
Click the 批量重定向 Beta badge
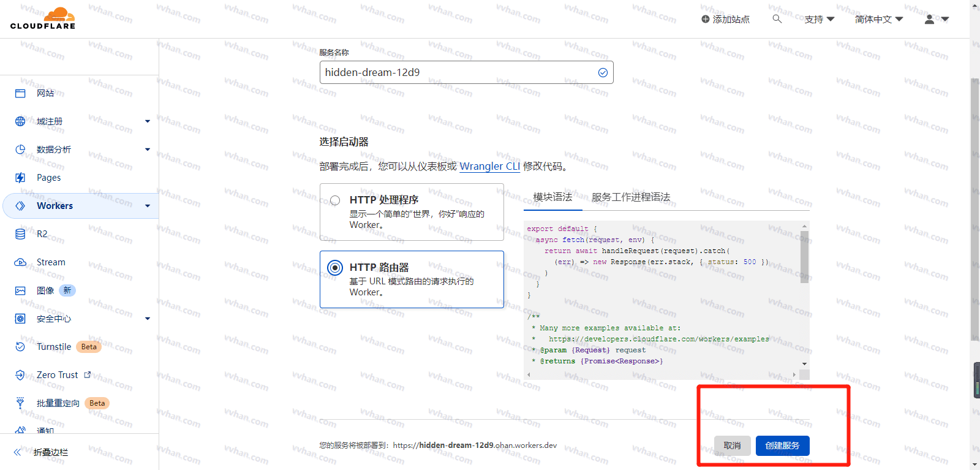[97, 403]
